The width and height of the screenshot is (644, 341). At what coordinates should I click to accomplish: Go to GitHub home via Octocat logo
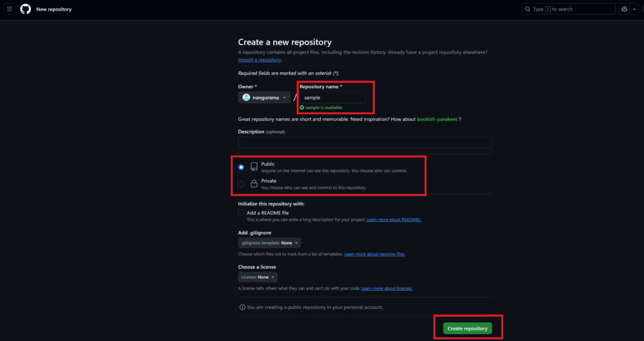[25, 9]
